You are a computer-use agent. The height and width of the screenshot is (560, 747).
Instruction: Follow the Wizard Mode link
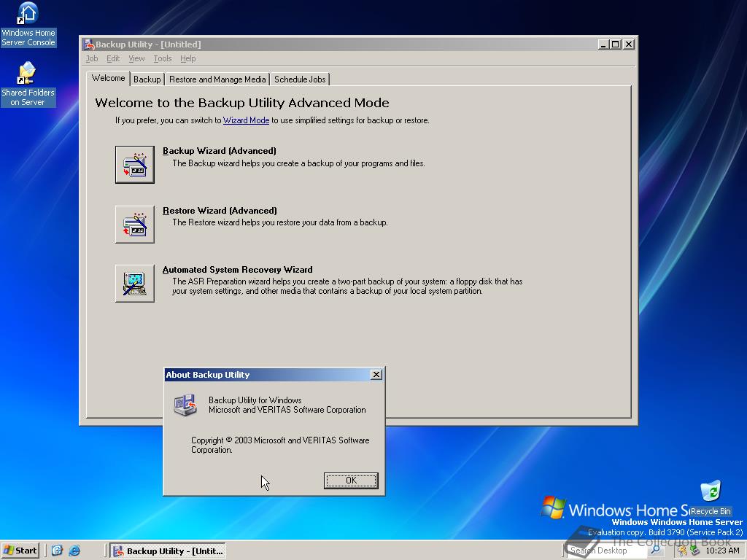[247, 120]
